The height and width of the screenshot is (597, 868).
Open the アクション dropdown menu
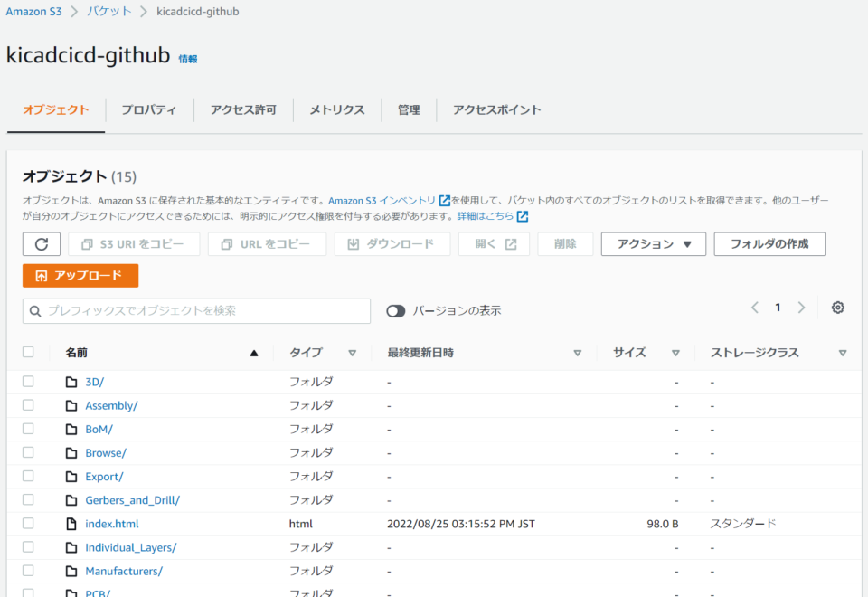pos(653,243)
